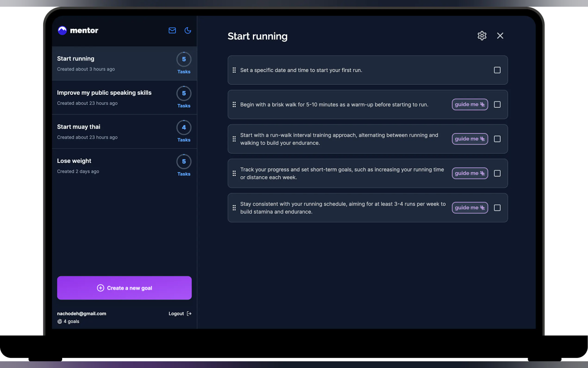
Task: Click guide me for run-walk interval task
Action: tap(470, 139)
